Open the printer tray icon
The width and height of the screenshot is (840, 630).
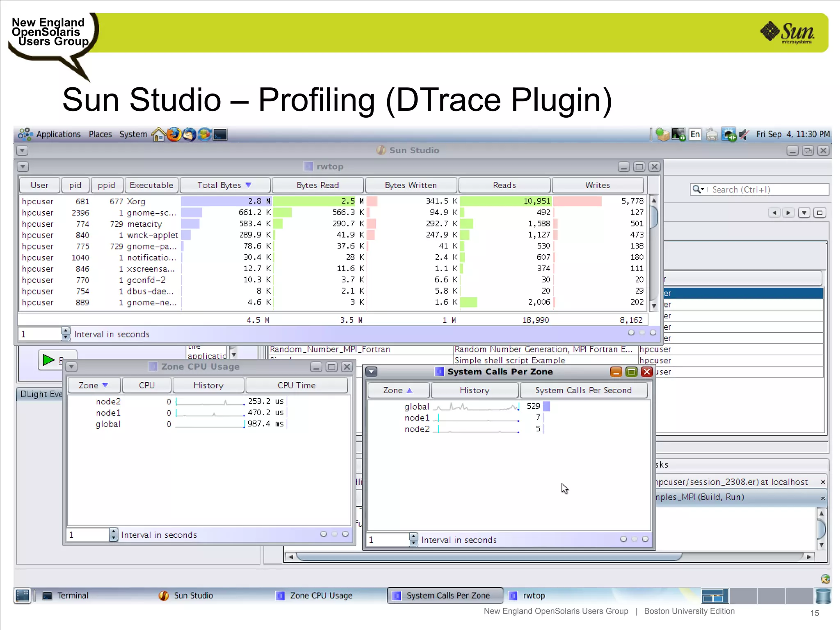point(712,134)
